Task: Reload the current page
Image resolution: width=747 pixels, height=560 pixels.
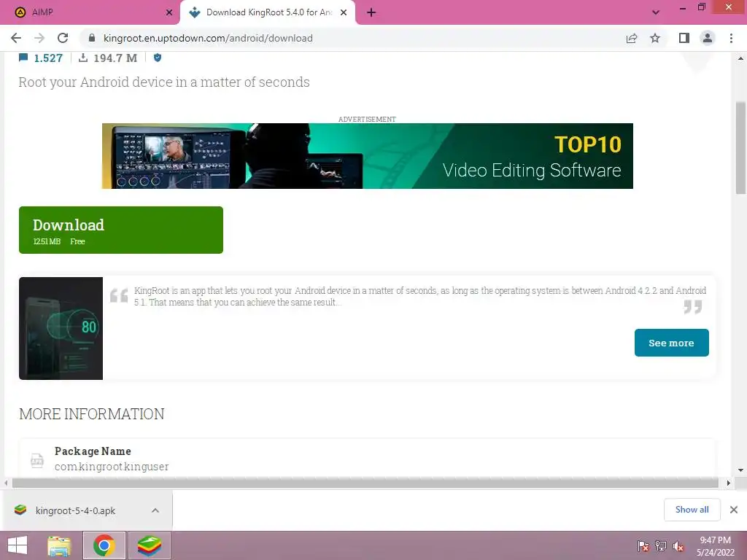Action: 63,38
